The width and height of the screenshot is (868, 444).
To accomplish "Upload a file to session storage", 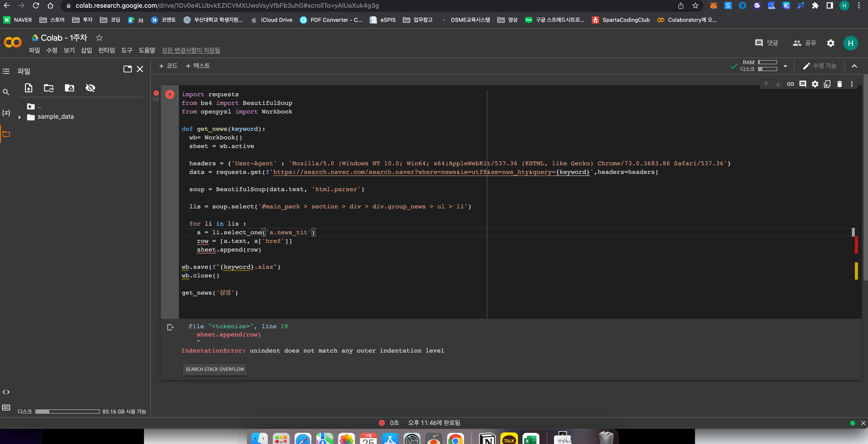I will 29,88.
